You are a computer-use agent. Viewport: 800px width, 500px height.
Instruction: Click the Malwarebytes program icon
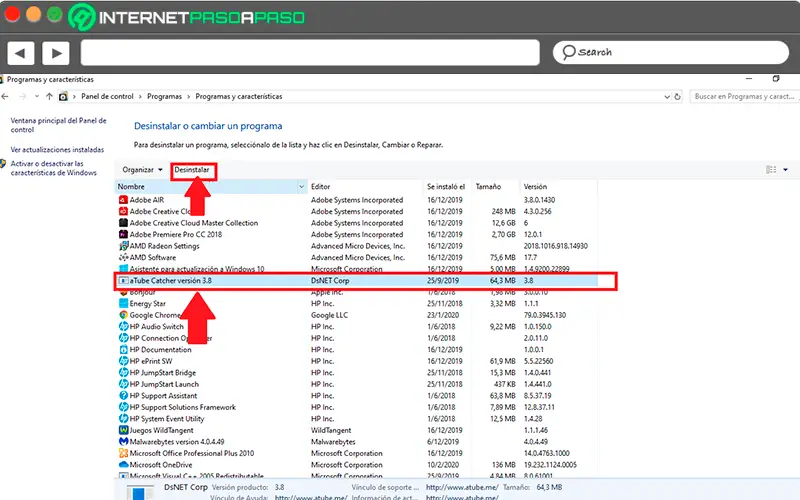tap(123, 441)
